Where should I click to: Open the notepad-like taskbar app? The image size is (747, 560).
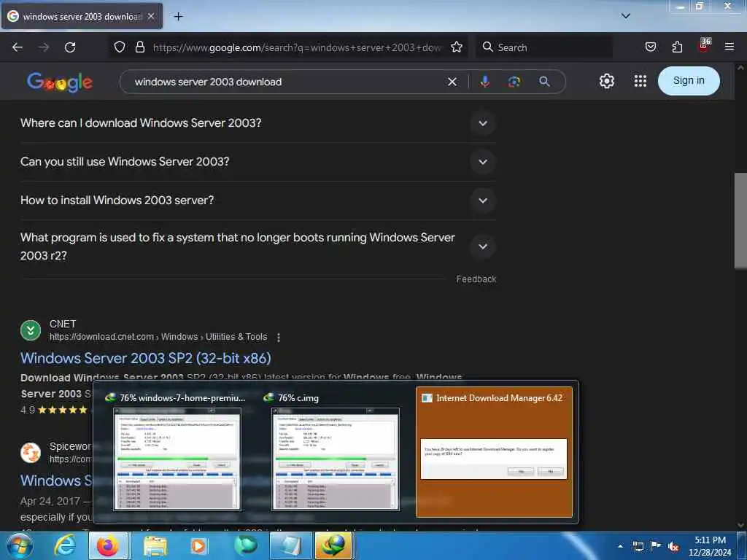[x=290, y=545]
